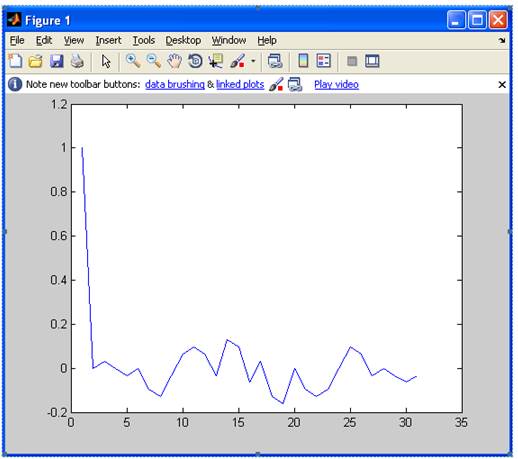Follow the linked plots link
518x459 pixels.
[240, 84]
